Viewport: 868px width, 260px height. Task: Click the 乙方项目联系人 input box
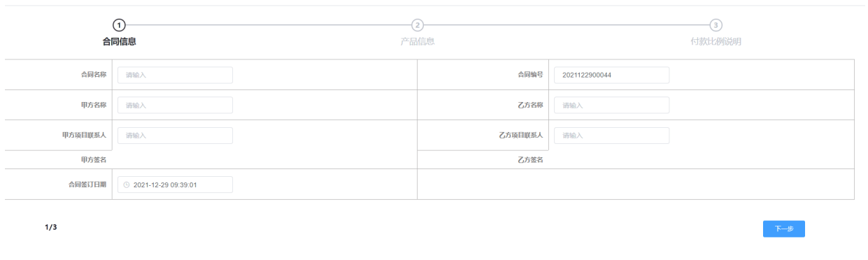pos(611,136)
